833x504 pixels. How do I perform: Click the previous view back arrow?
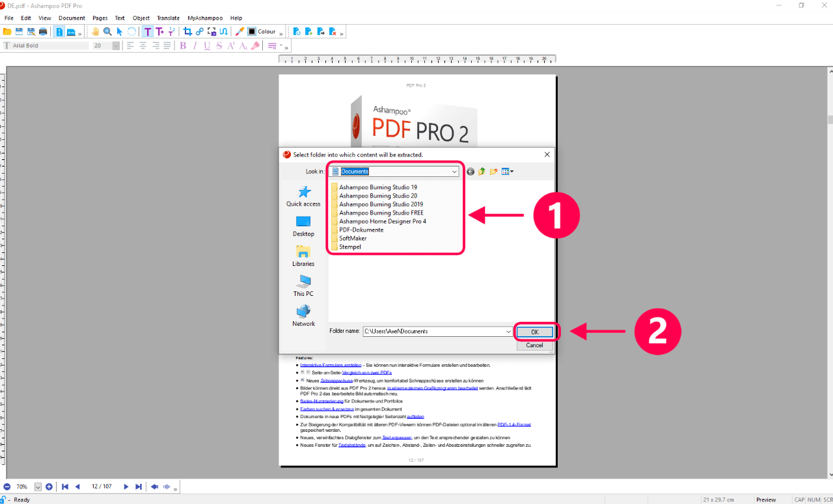(x=154, y=486)
